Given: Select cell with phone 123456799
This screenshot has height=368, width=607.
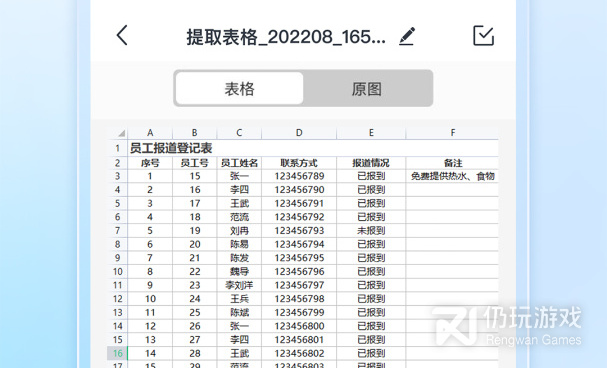Looking at the screenshot, I should tap(299, 313).
